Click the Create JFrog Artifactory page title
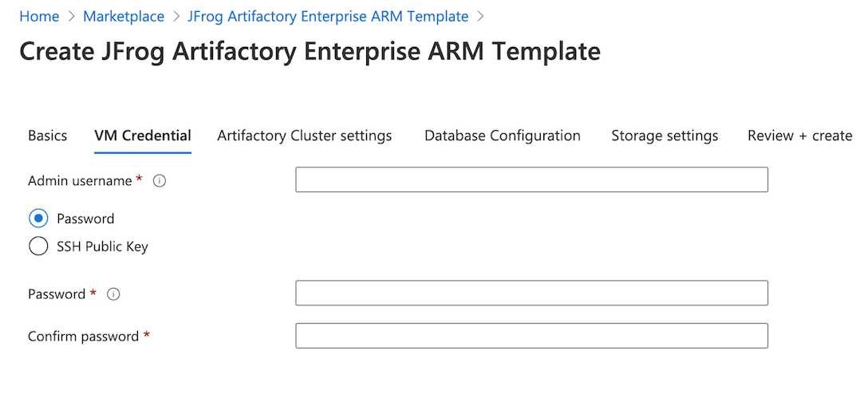The image size is (868, 402). click(x=310, y=52)
